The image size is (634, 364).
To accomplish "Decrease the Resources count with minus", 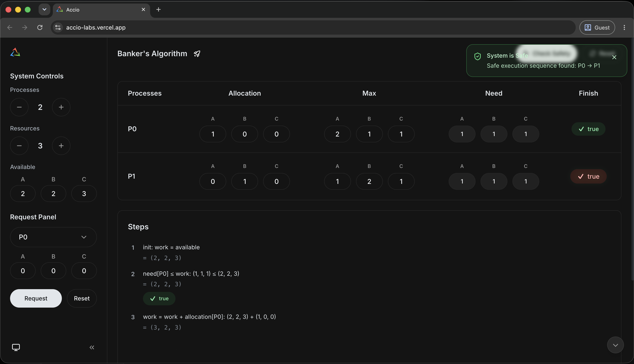I will tap(19, 146).
